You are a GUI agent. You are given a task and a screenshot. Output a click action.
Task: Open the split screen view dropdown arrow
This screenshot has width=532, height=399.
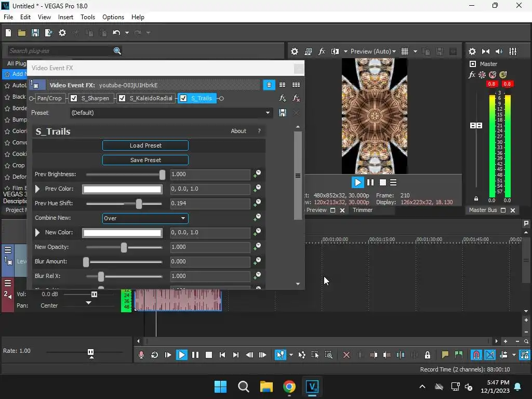pyautogui.click(x=345, y=51)
